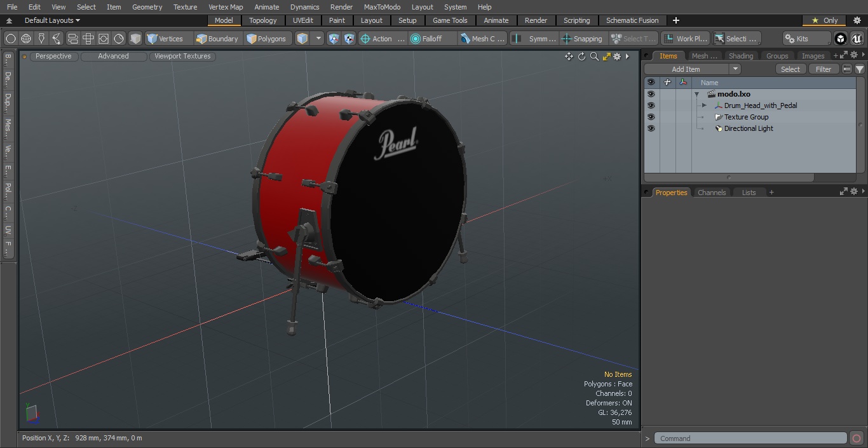Click the viewport rotate icon
This screenshot has height=448, width=868.
(x=581, y=57)
